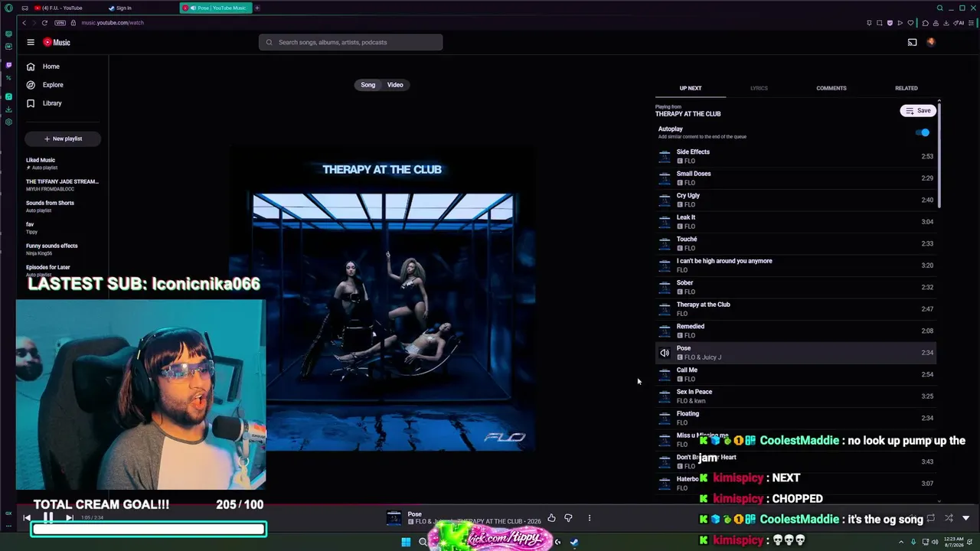Open the Comments tab
The width and height of the screenshot is (980, 551).
pyautogui.click(x=831, y=88)
